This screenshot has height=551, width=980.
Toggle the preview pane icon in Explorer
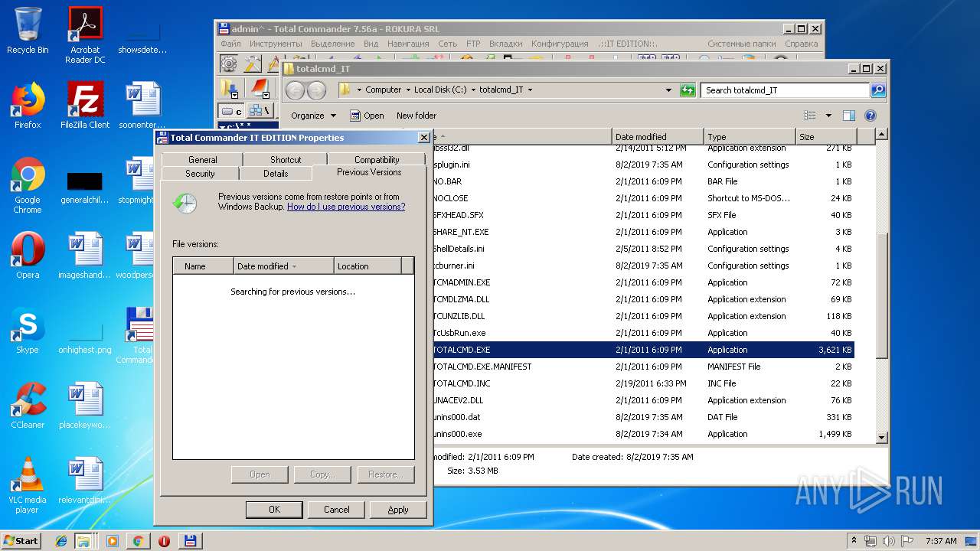pos(848,116)
